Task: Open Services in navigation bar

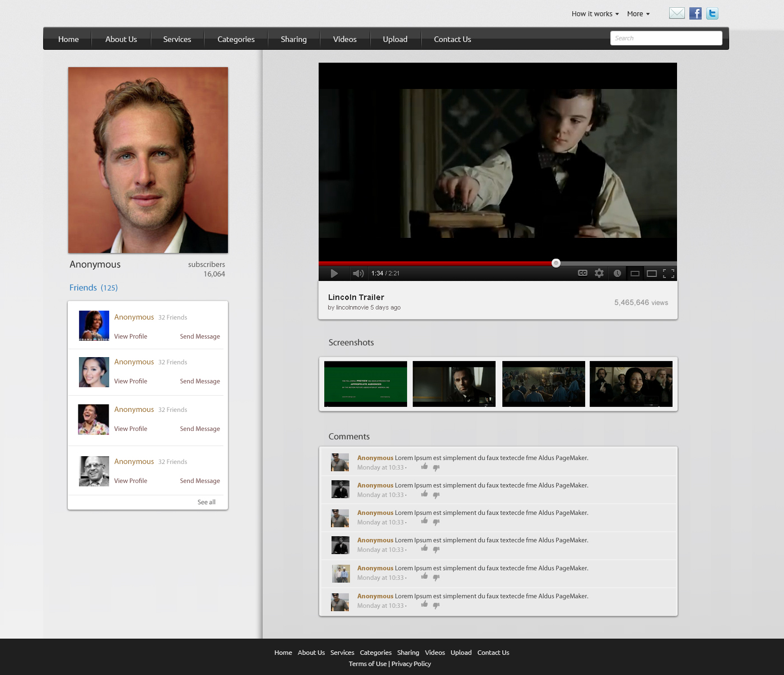Action: click(177, 39)
